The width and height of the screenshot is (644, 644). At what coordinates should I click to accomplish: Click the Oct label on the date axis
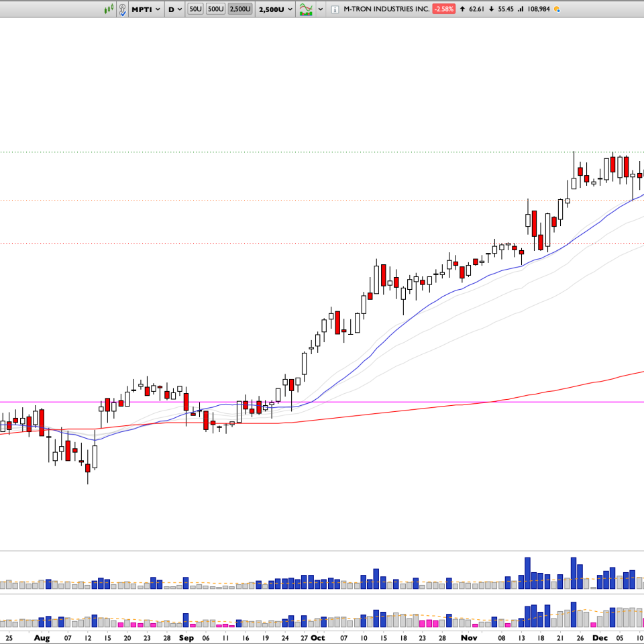click(318, 638)
